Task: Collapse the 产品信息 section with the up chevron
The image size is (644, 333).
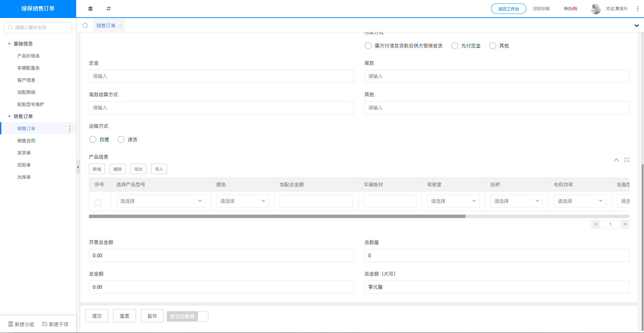Action: pos(616,160)
